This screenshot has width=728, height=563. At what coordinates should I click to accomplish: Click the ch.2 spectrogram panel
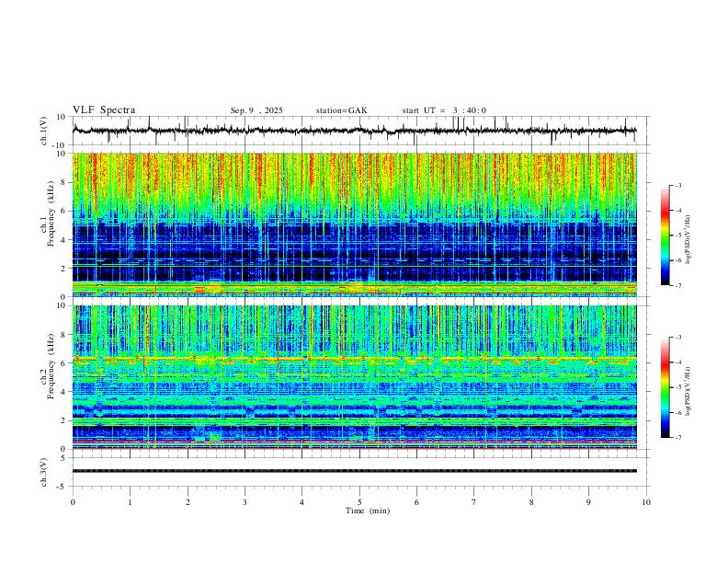pos(354,377)
